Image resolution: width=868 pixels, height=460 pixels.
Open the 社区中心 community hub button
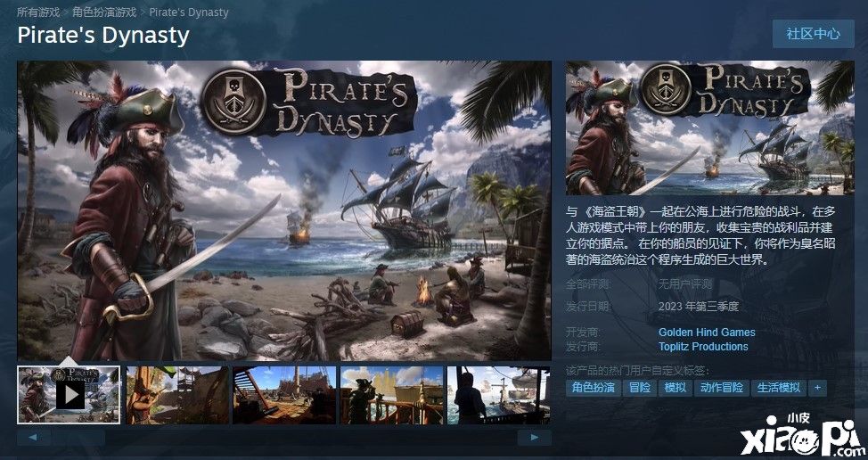(814, 34)
